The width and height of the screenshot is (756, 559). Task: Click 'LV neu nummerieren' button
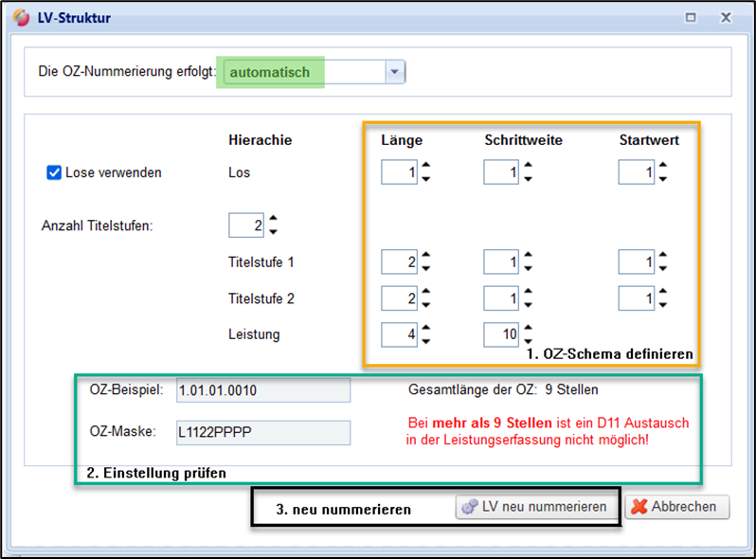click(536, 507)
